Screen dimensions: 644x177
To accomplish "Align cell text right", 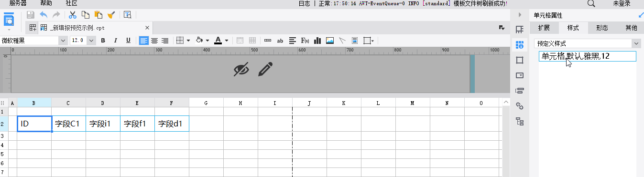I will 165,41.
